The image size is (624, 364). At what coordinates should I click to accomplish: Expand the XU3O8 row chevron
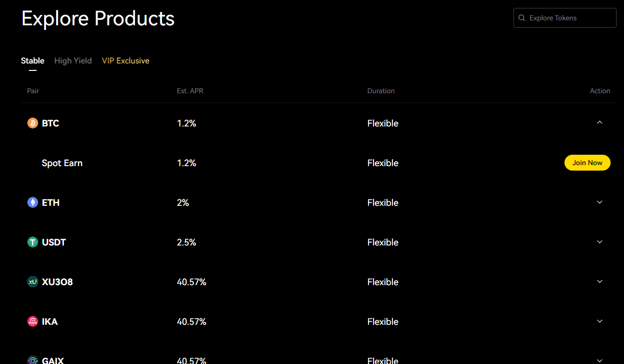pyautogui.click(x=600, y=282)
